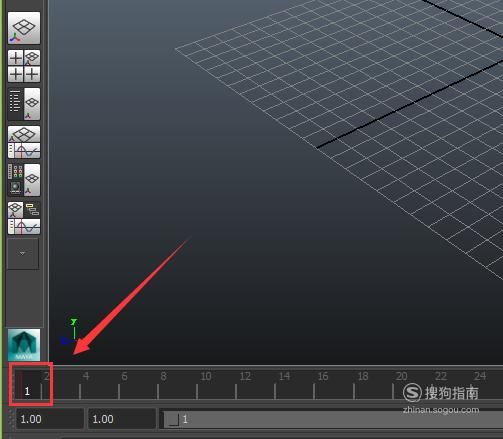Jump to frame 6 on timeline
This screenshot has height=439, width=503.
point(124,376)
